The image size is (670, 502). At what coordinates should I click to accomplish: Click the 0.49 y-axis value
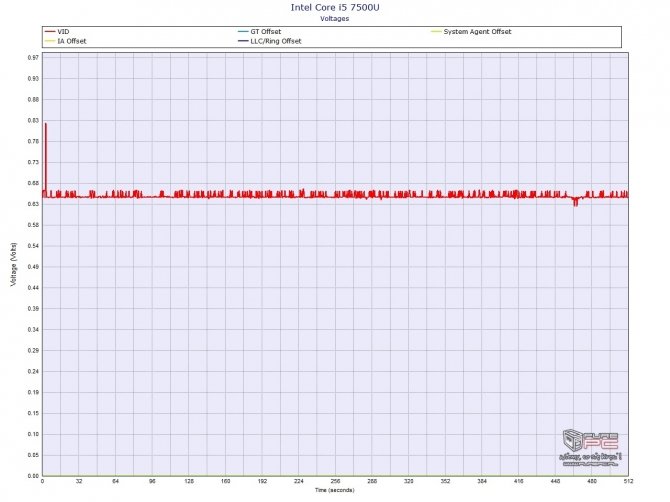[x=33, y=267]
